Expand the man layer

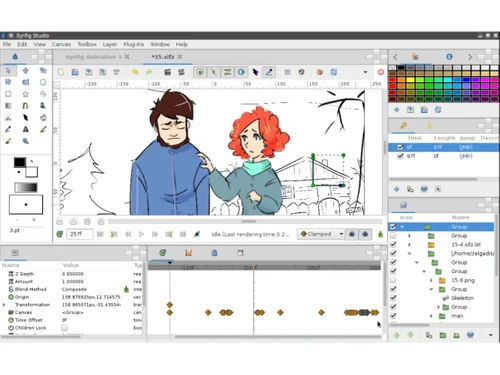point(431,315)
